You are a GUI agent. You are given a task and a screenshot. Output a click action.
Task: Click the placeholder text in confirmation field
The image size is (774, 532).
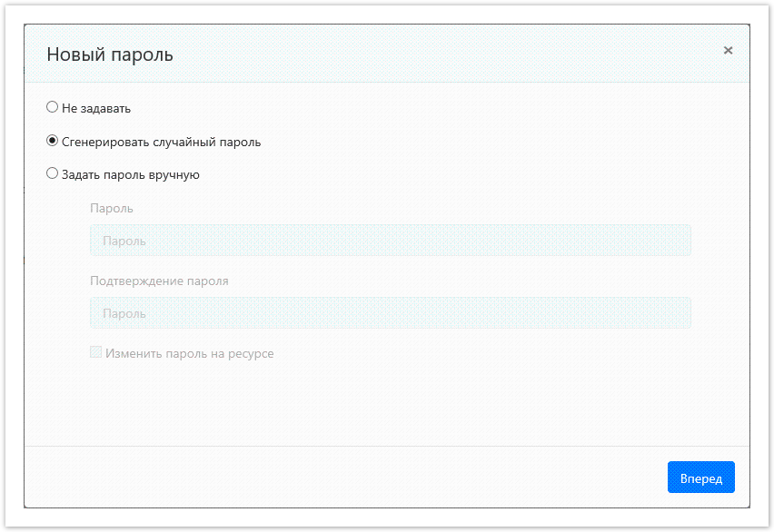coord(124,314)
